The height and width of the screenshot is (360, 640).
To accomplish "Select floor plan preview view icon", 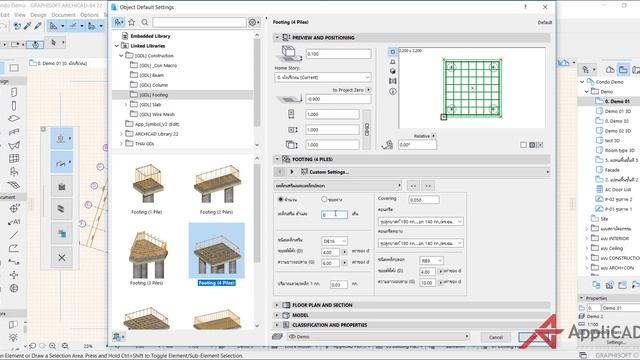I will (x=392, y=52).
